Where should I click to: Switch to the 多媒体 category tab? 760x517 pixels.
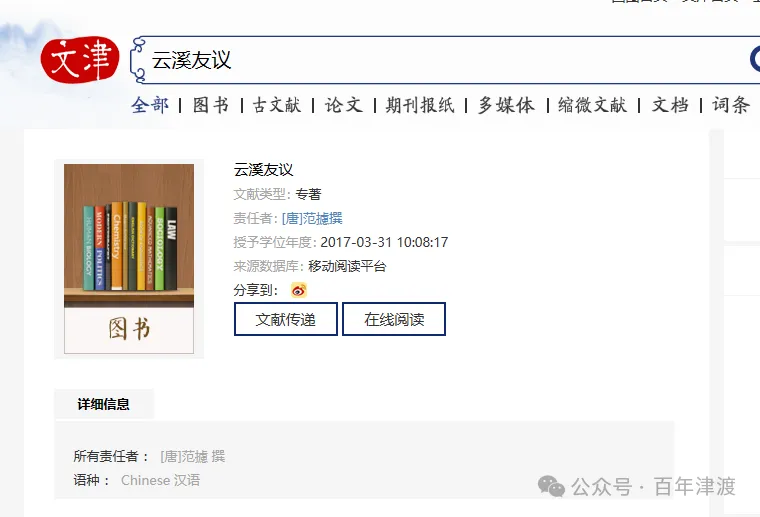pyautogui.click(x=506, y=105)
